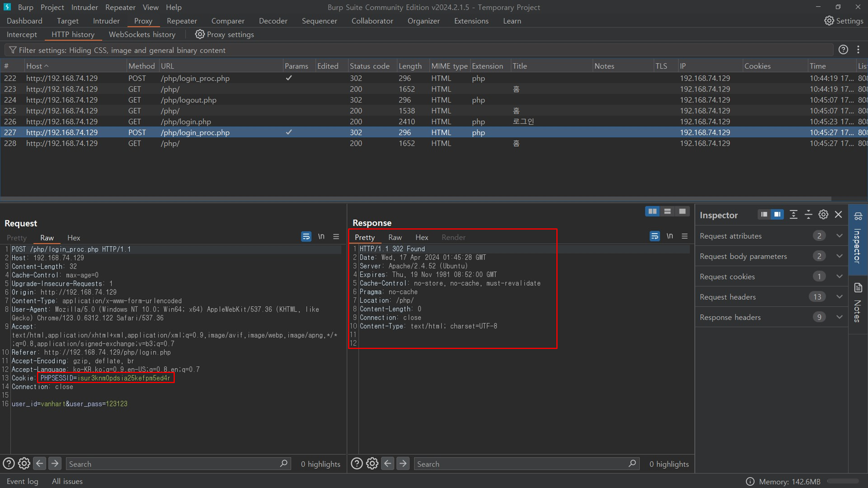This screenshot has width=868, height=488.
Task: Open Inspector settings gear icon
Action: [823, 215]
